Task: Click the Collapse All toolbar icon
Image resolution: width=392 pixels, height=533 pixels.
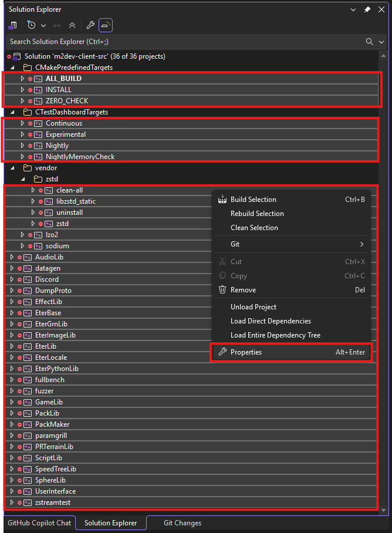Action: pyautogui.click(x=72, y=25)
